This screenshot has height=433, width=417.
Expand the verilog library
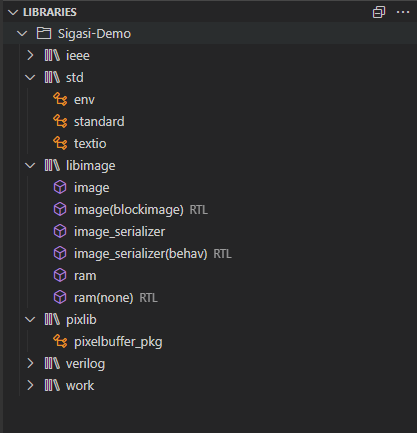pyautogui.click(x=30, y=363)
